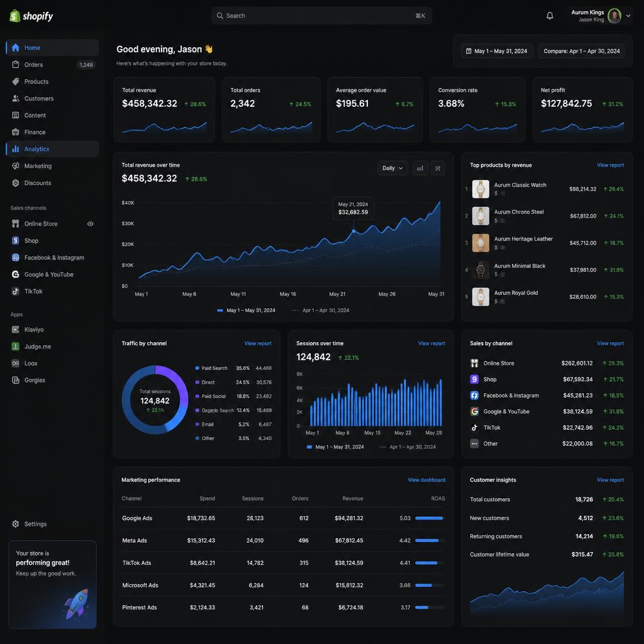The height and width of the screenshot is (644, 644).
Task: Click the Net profit summary card
Action: (x=582, y=109)
